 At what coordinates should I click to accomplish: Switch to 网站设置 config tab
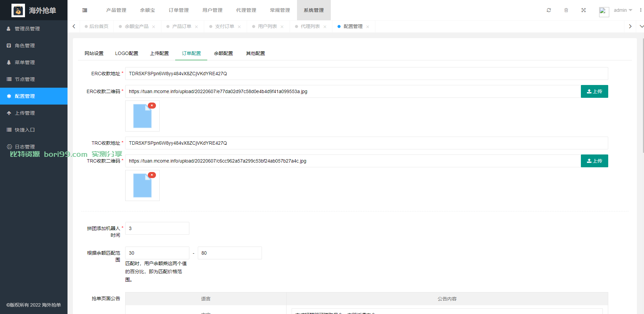(94, 53)
